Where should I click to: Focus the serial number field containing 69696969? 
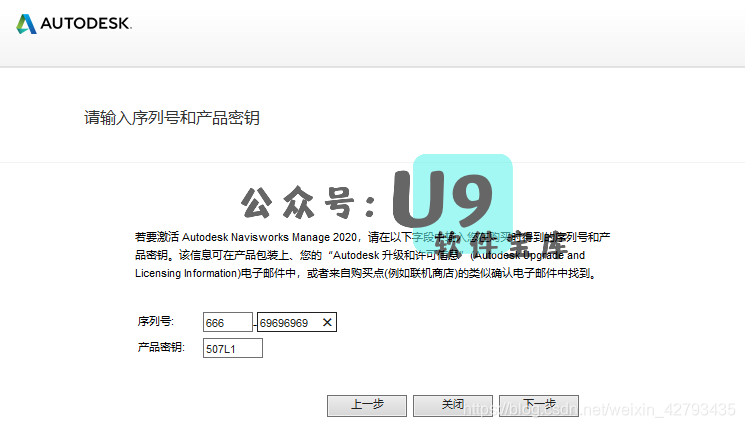296,322
